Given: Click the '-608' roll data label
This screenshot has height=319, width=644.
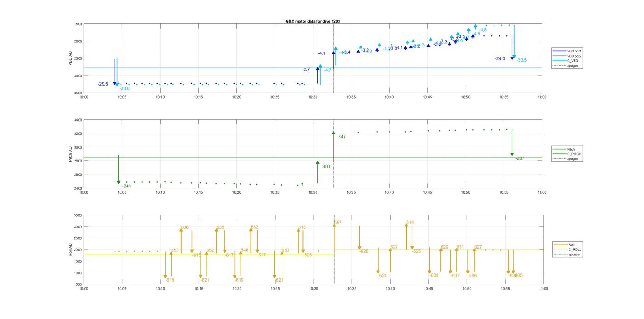Looking at the screenshot, I should 434,276.
